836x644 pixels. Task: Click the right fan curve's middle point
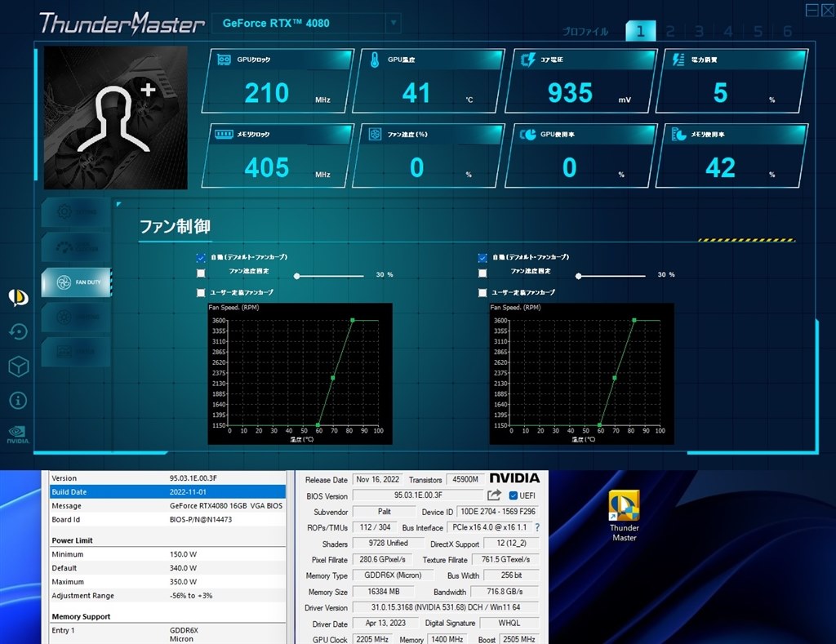click(614, 378)
